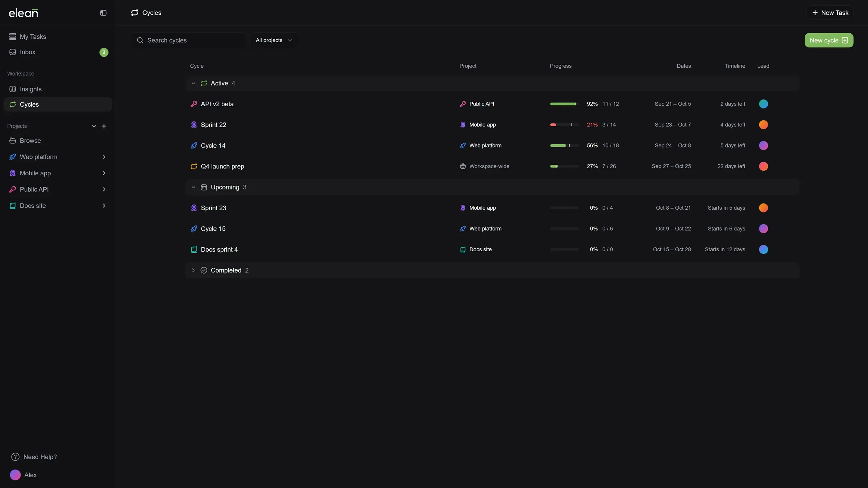Click Mobile app project in Sprint 23 row
The height and width of the screenshot is (488, 868).
point(478,208)
